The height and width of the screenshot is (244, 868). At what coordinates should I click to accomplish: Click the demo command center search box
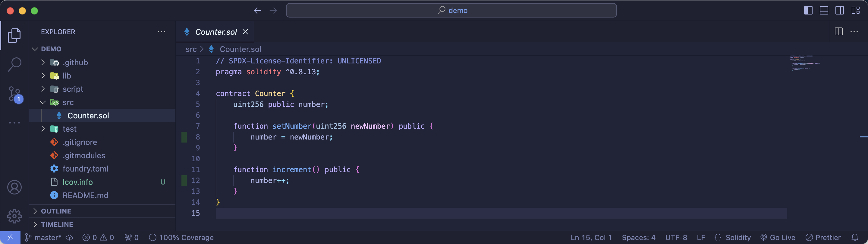click(451, 11)
